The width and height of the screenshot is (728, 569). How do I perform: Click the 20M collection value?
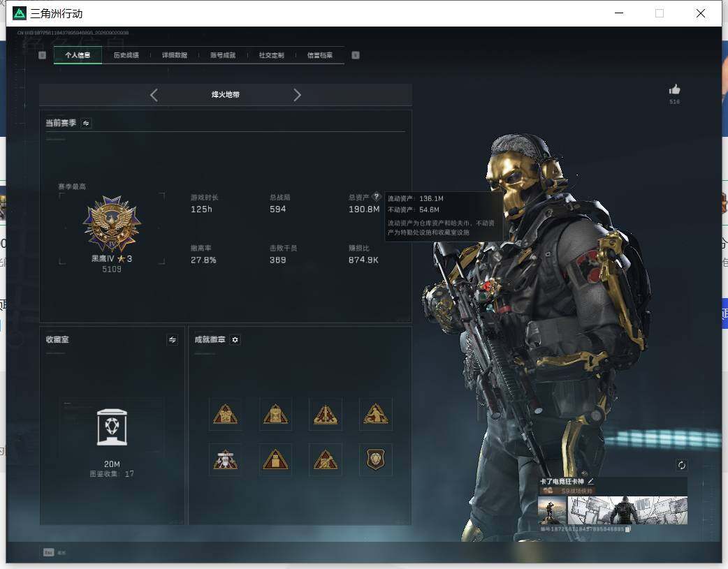(x=112, y=464)
